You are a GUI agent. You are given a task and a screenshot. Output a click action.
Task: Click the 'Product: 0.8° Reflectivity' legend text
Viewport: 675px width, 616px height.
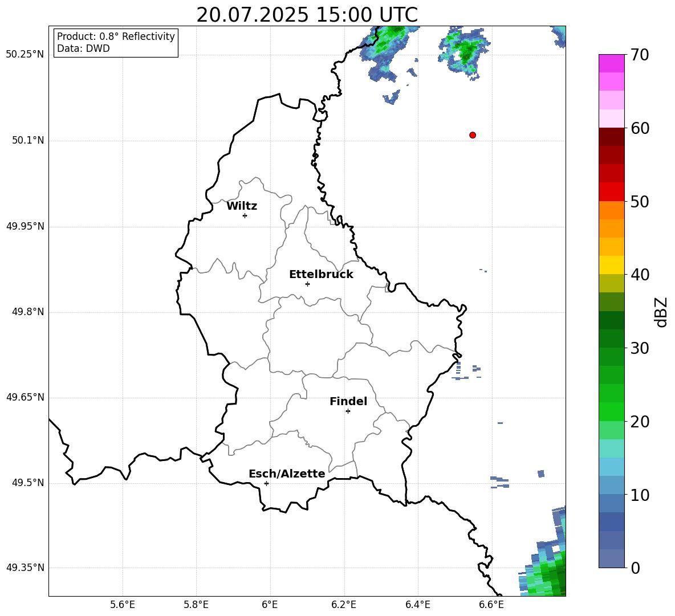(116, 36)
